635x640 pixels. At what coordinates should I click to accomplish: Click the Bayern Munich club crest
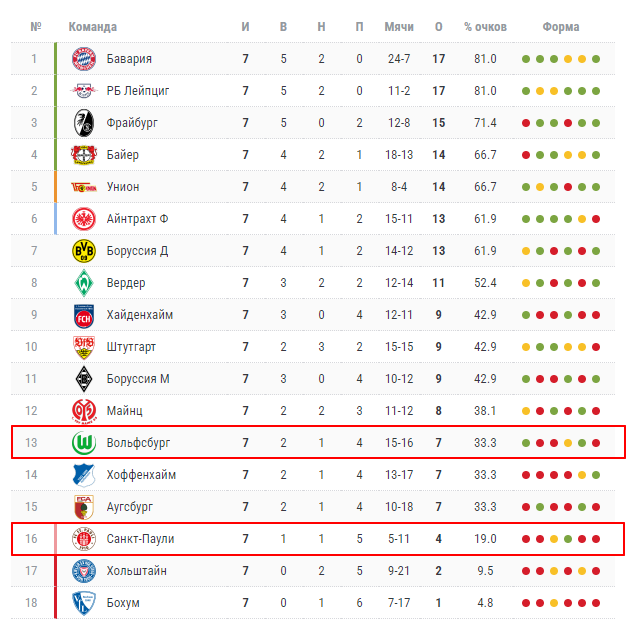click(x=83, y=59)
